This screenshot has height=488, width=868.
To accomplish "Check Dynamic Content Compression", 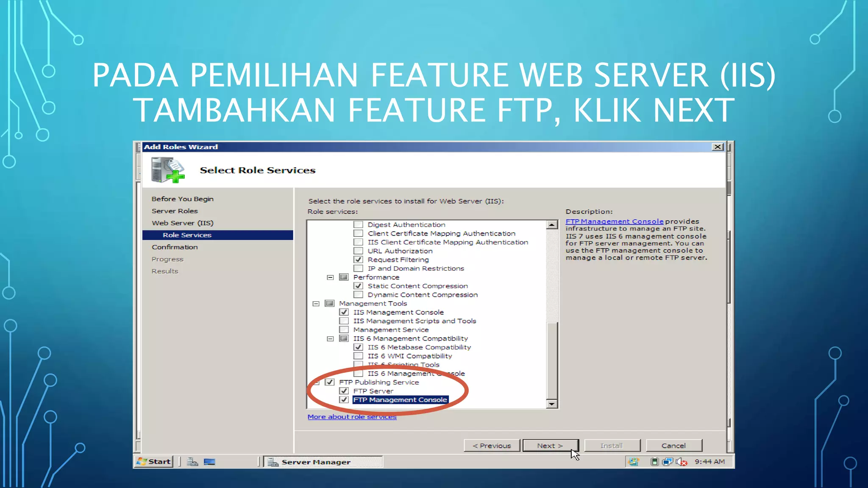I will 358,295.
